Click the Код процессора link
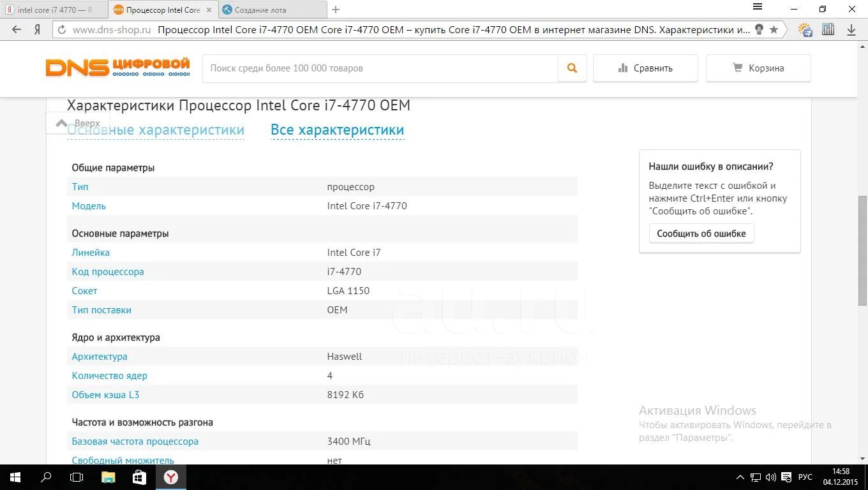 tap(108, 272)
